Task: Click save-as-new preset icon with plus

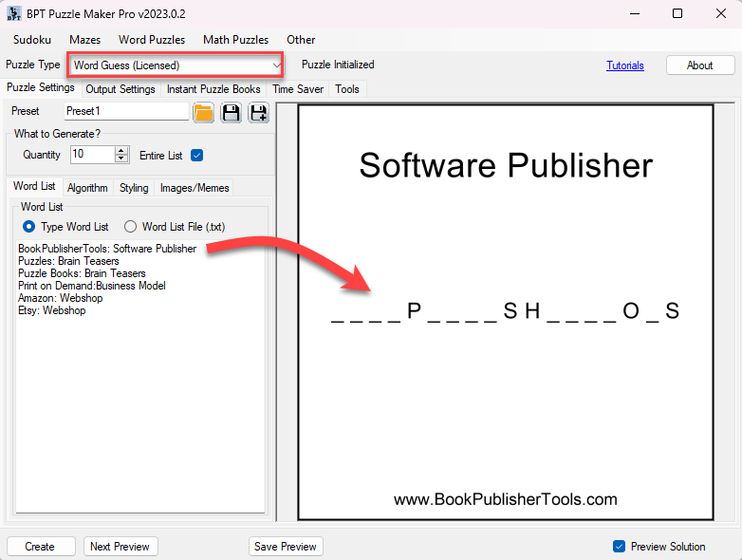Action: click(x=258, y=113)
